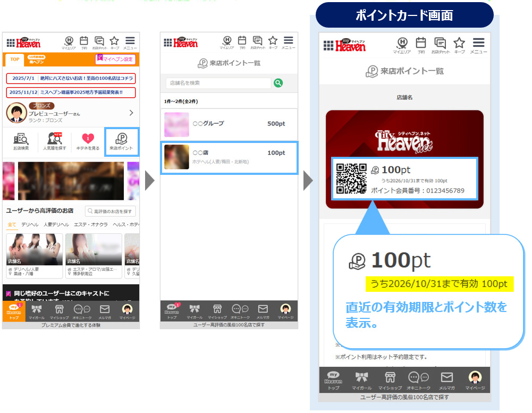
Task: Tap マイページ avatar on point card screen
Action: [475, 380]
